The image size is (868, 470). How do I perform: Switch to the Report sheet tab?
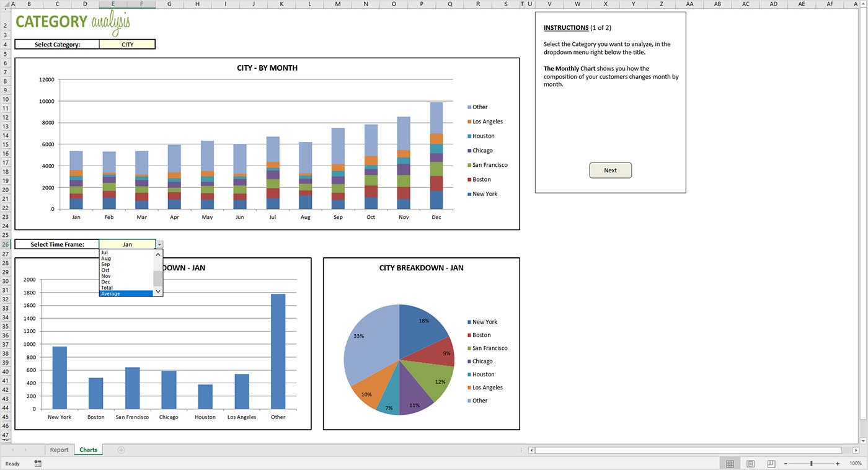pos(59,450)
